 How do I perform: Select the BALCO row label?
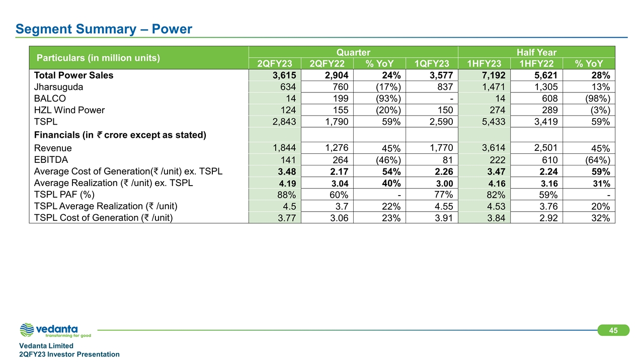coord(49,98)
